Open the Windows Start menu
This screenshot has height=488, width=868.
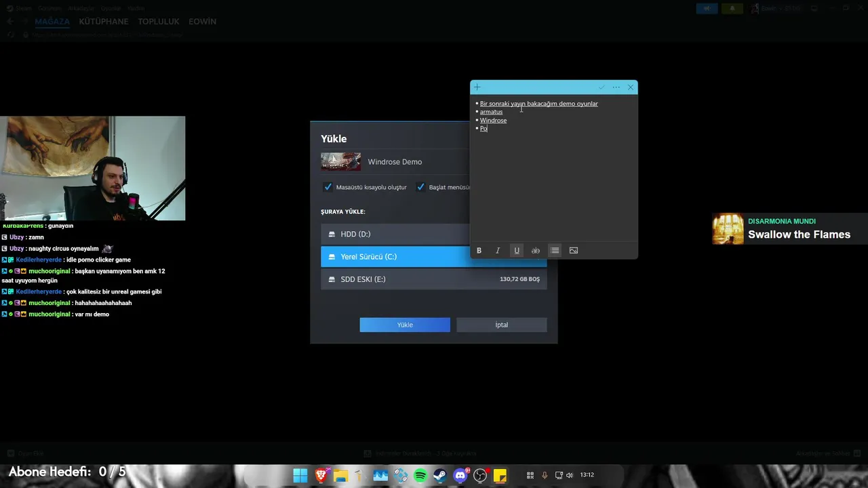300,475
